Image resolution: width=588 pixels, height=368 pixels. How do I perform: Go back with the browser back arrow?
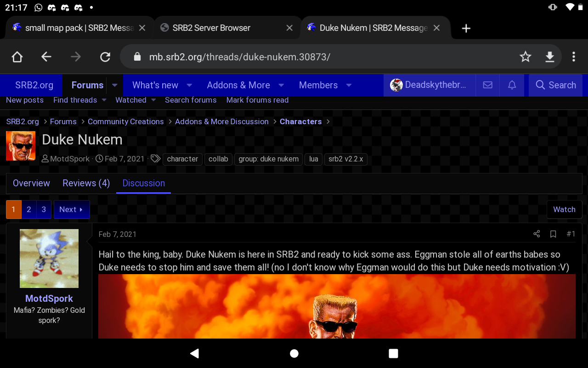pyautogui.click(x=46, y=57)
